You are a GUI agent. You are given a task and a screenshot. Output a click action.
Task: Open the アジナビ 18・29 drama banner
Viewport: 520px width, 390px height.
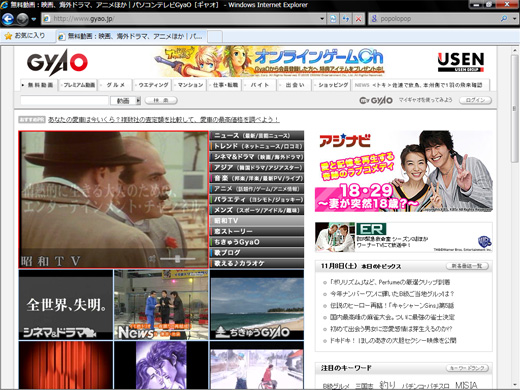(403, 171)
